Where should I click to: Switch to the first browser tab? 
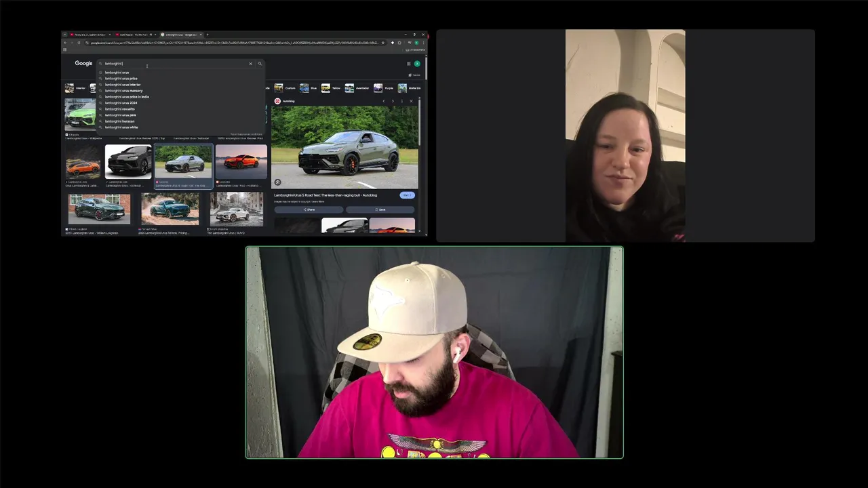click(90, 35)
